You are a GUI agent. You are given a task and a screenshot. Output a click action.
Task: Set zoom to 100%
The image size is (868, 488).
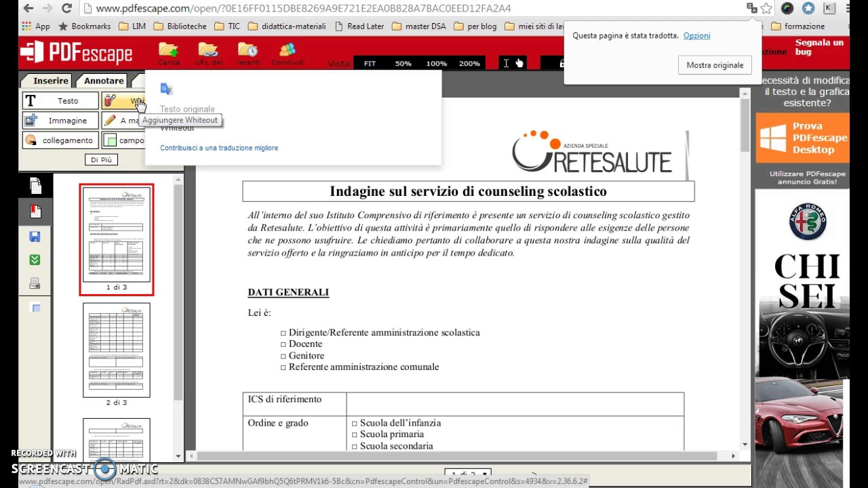tap(437, 63)
